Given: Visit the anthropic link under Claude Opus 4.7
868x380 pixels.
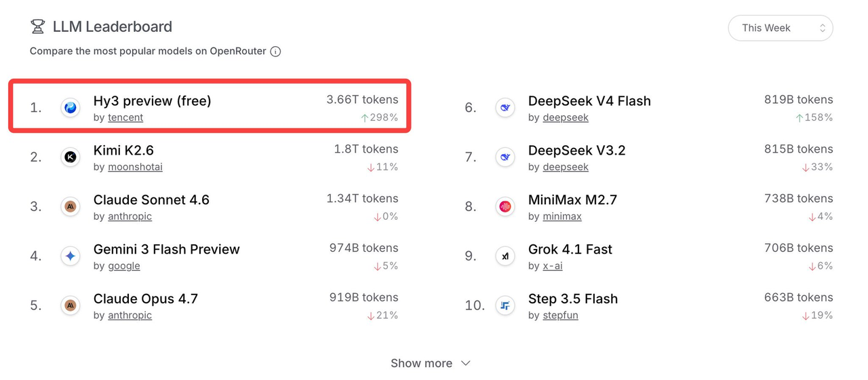Looking at the screenshot, I should 130,316.
